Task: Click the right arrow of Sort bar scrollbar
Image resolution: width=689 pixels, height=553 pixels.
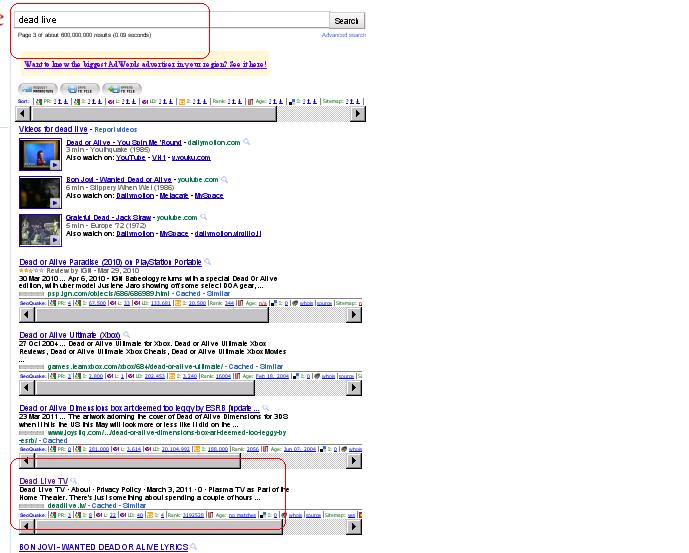Action: coord(358,114)
